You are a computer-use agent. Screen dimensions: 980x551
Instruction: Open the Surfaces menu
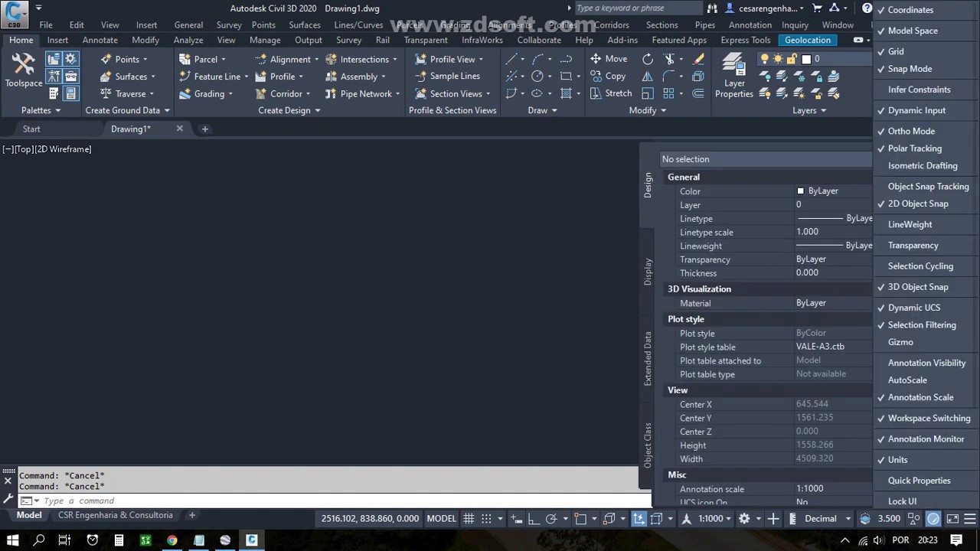coord(305,24)
